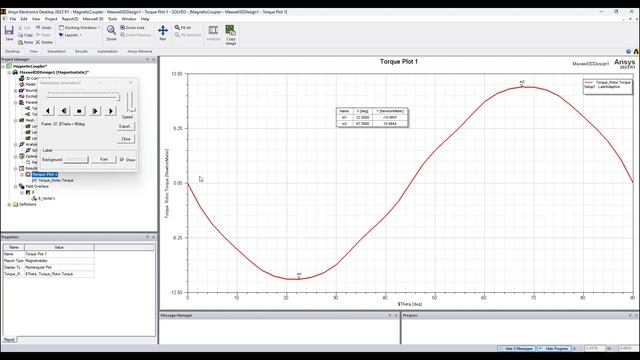Screen dimensions: 640x360
Task: Close the Properties panel
Action: pyautogui.click(x=153, y=237)
